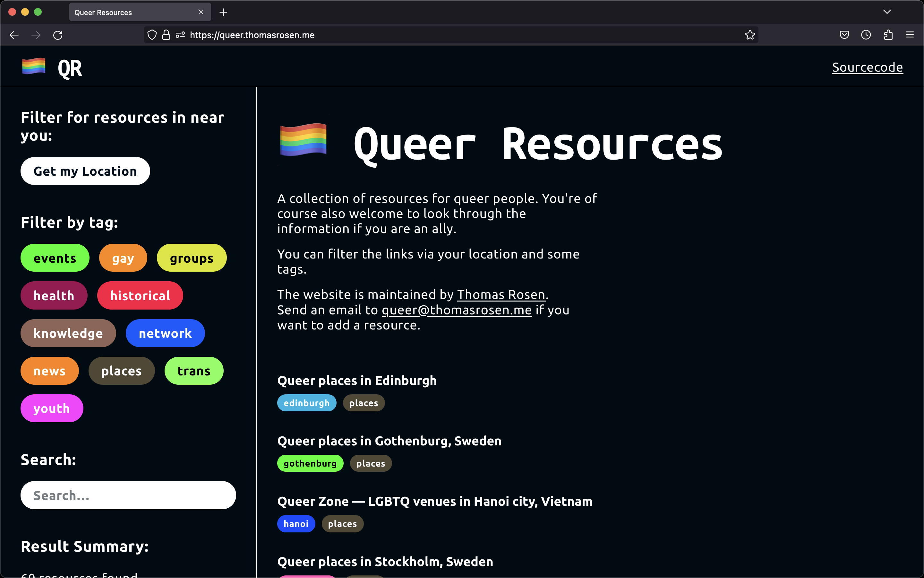
Task: Open Queer places in Edinburgh resource
Action: (357, 381)
